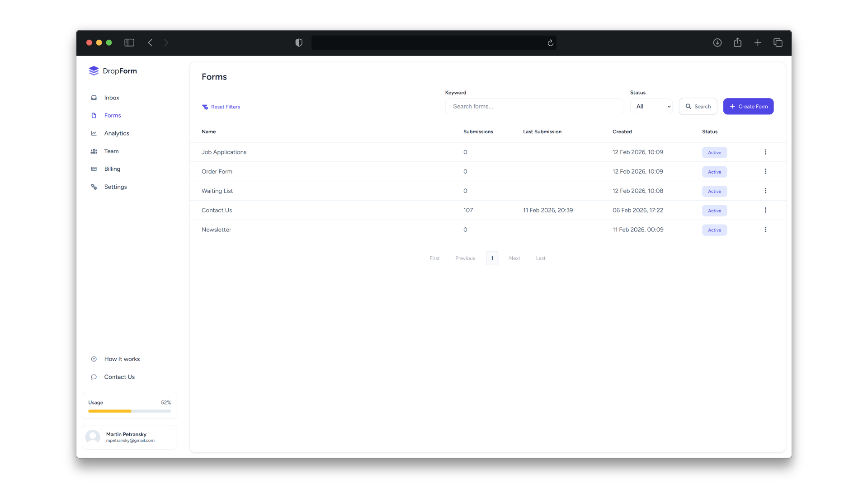Click inside the Search forms input field
Viewport: 868px width, 488px height.
[534, 106]
